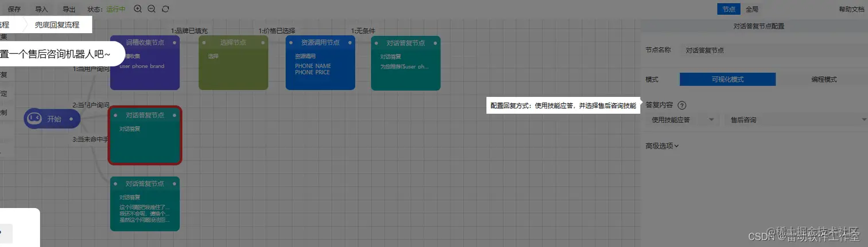
Task: Click the 节点名称 input field
Action: [774, 50]
